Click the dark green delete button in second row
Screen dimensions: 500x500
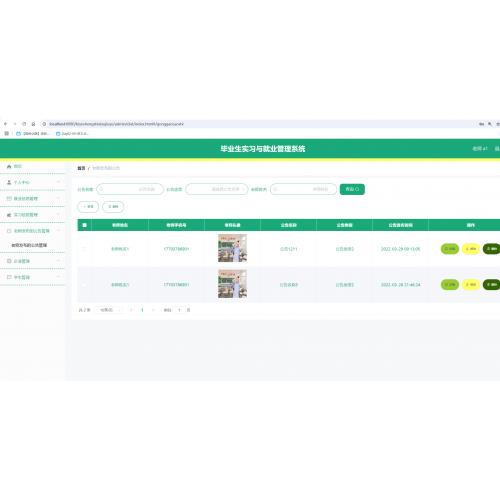pos(492,284)
